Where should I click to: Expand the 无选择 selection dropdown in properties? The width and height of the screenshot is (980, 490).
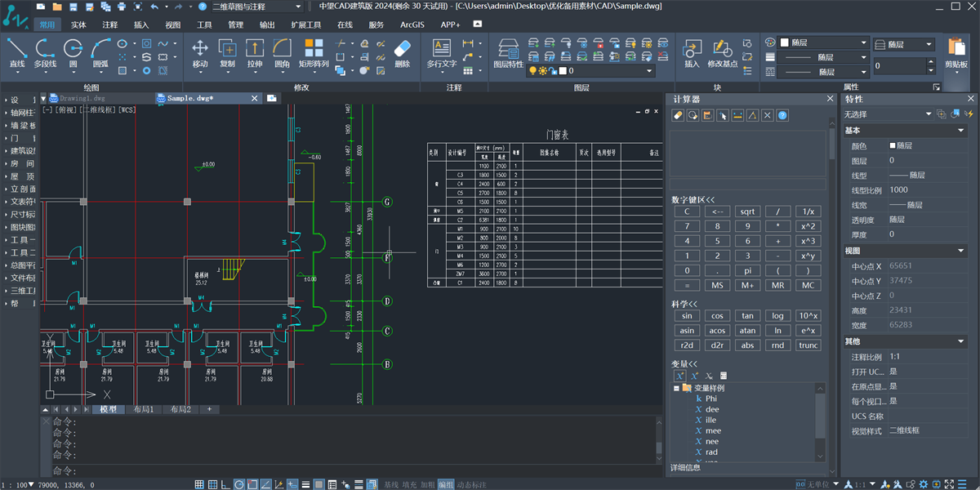click(928, 114)
